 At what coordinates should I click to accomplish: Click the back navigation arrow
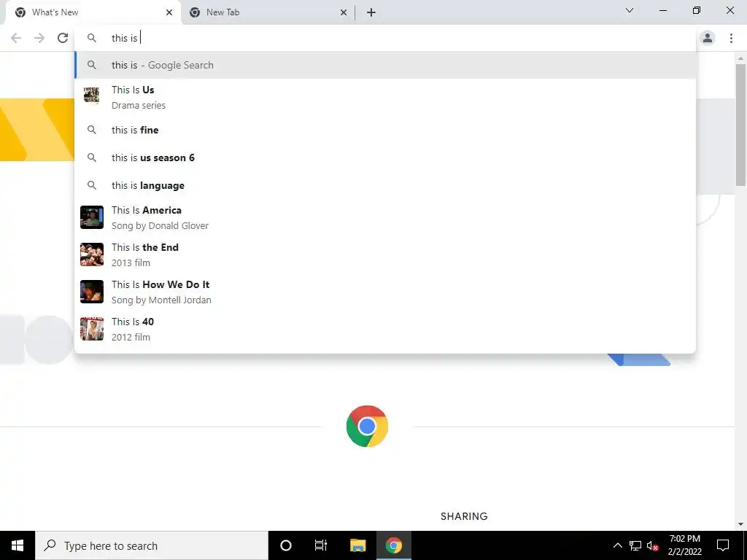pos(16,38)
